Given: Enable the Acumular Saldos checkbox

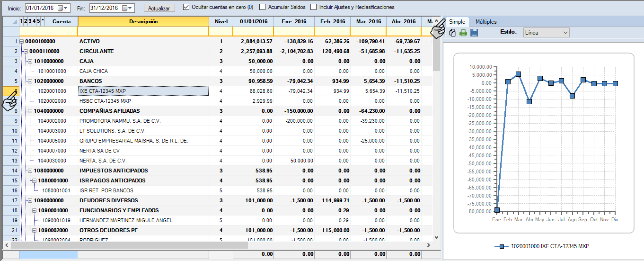Looking at the screenshot, I should pos(263,7).
